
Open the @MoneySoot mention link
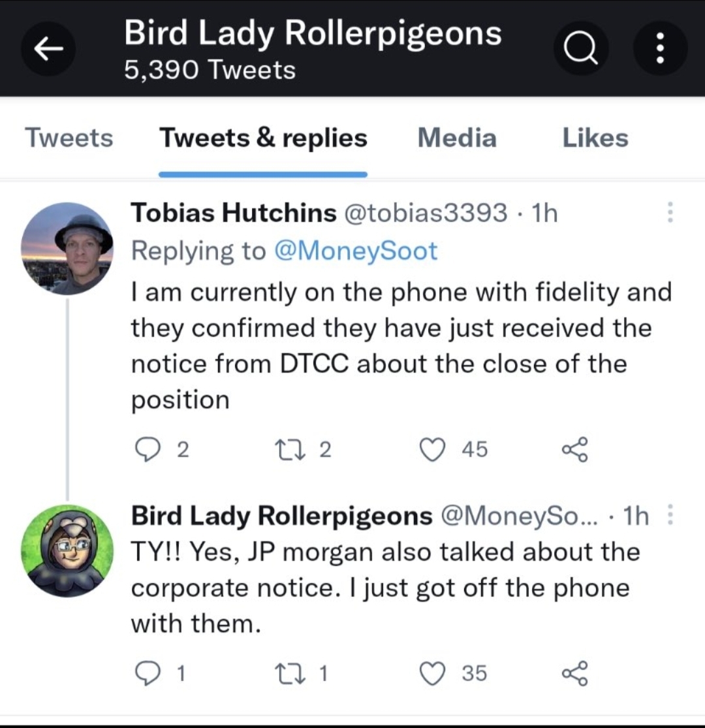tap(354, 251)
